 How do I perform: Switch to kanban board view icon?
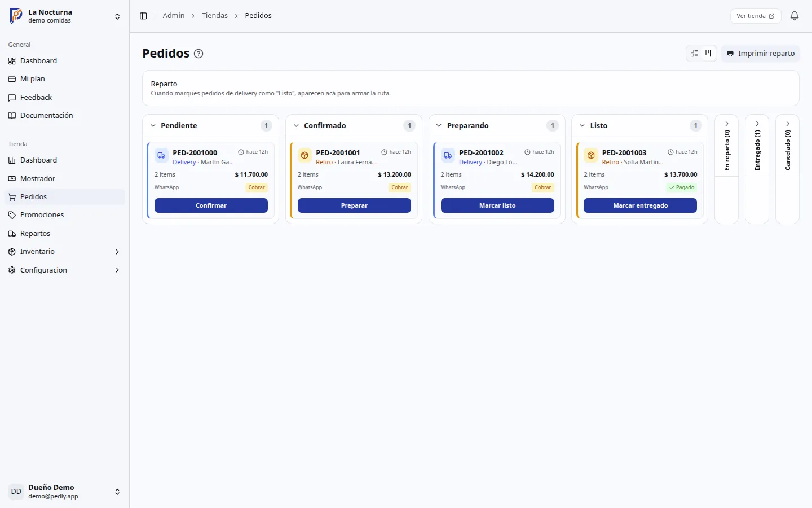click(x=708, y=53)
